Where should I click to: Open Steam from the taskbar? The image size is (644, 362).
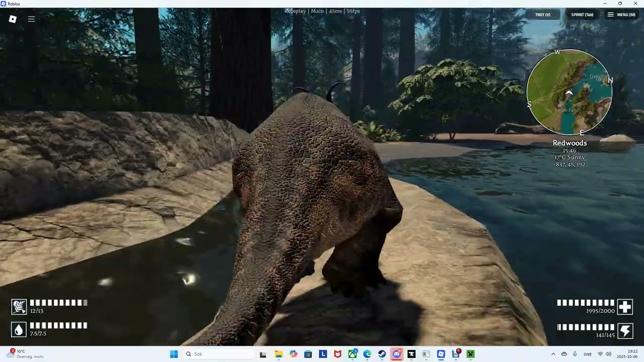382,354
